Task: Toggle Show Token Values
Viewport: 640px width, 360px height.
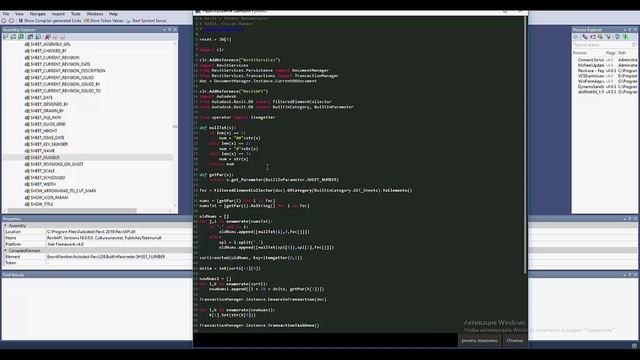Action: [104, 20]
